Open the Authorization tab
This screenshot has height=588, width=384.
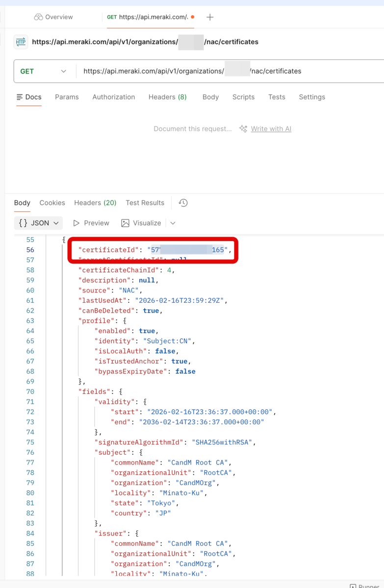(x=114, y=97)
